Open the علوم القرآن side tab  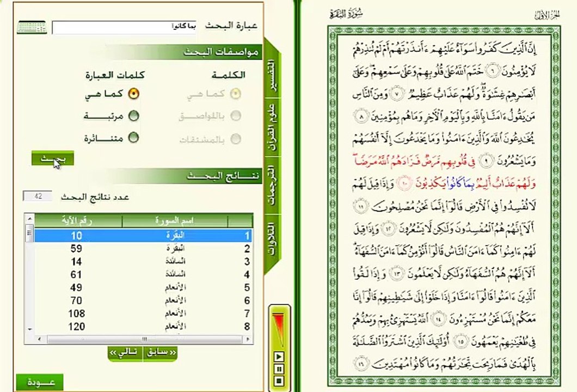tap(272, 127)
